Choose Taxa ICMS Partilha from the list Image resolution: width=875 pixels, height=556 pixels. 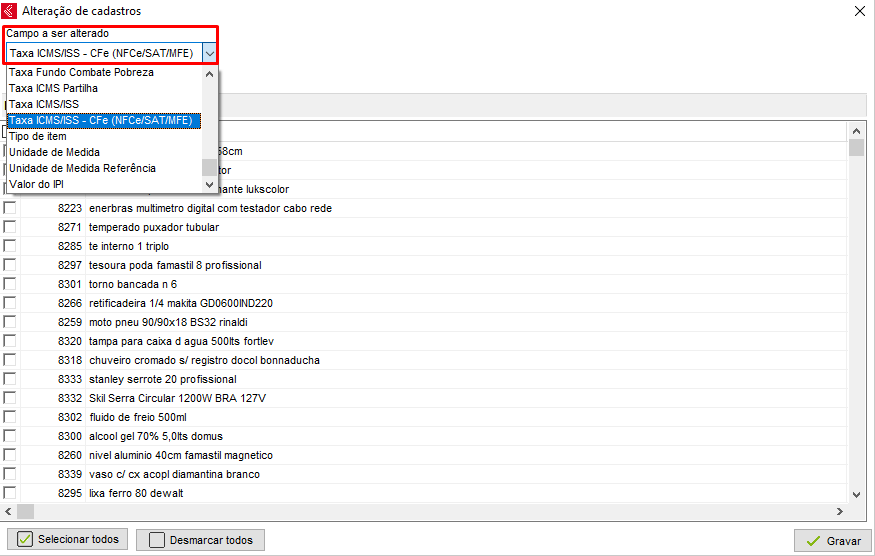tap(54, 88)
